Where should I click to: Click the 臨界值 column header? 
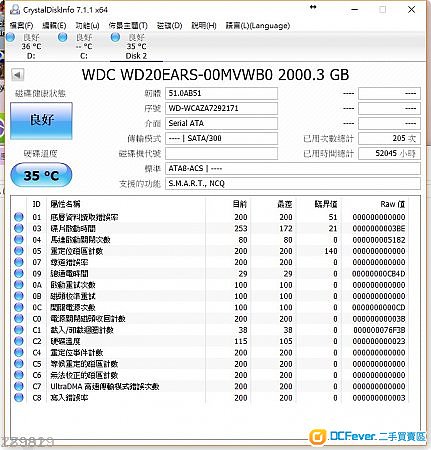[x=326, y=204]
